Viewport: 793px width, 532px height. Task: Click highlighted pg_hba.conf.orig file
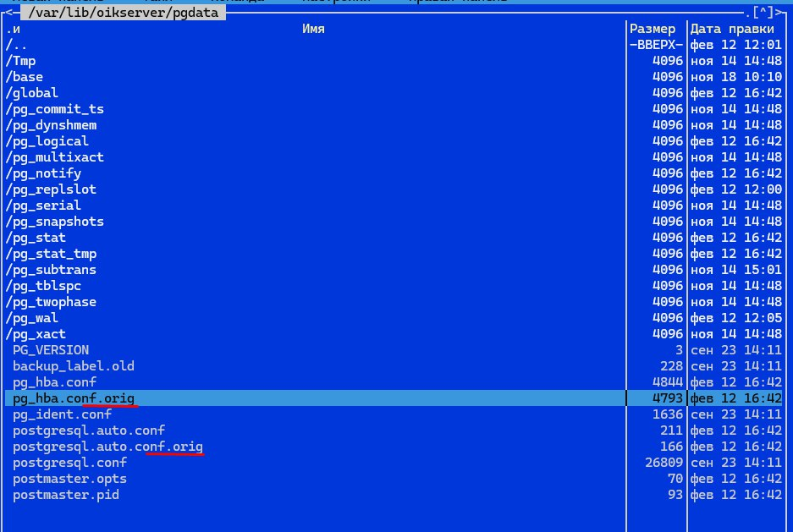click(x=74, y=398)
